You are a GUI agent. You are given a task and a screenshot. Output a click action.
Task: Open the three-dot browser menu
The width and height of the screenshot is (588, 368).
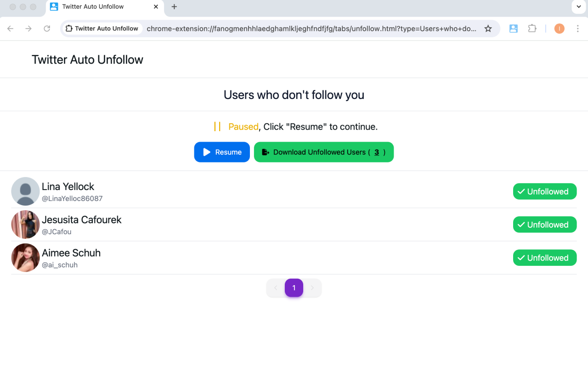click(x=577, y=29)
